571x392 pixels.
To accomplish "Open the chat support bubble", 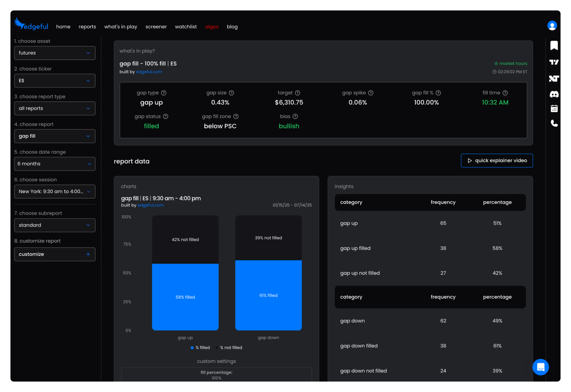I will [x=540, y=367].
